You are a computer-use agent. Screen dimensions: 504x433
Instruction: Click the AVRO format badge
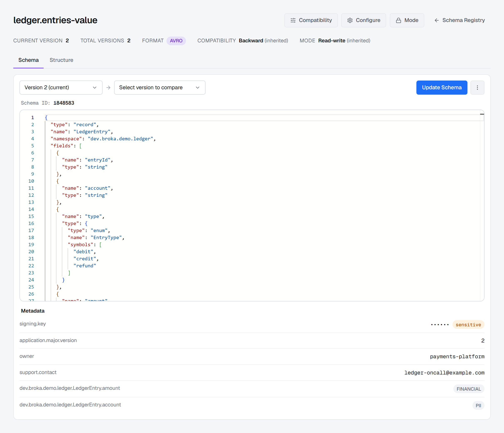[x=176, y=41]
